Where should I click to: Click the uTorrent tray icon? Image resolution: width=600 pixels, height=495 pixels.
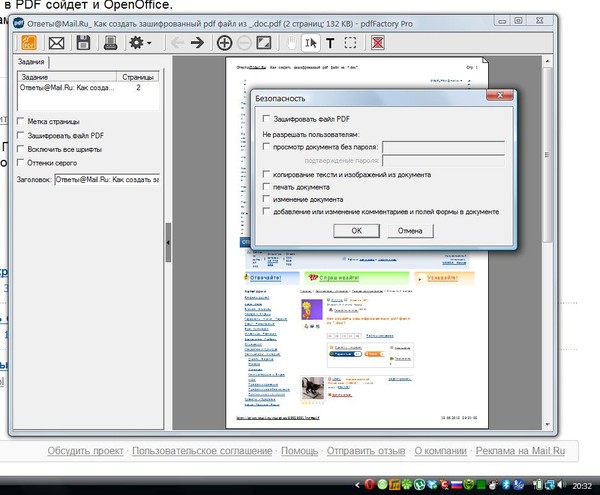(x=420, y=485)
